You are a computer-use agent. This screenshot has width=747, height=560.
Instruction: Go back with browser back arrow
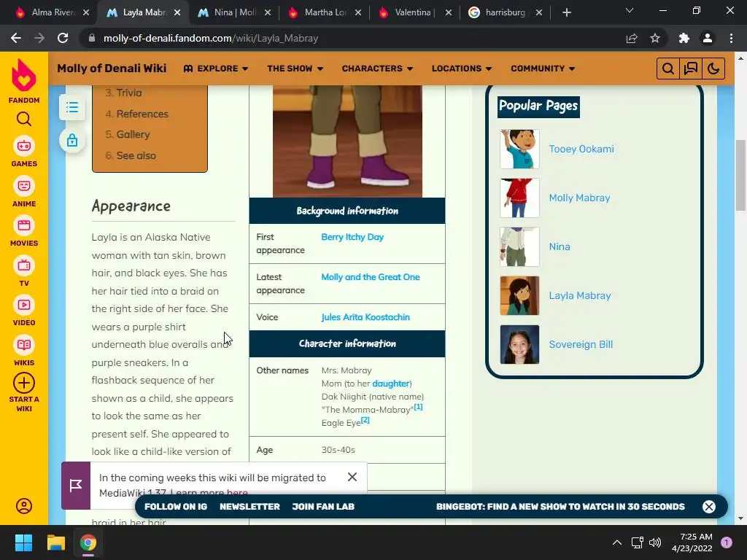[x=16, y=38]
